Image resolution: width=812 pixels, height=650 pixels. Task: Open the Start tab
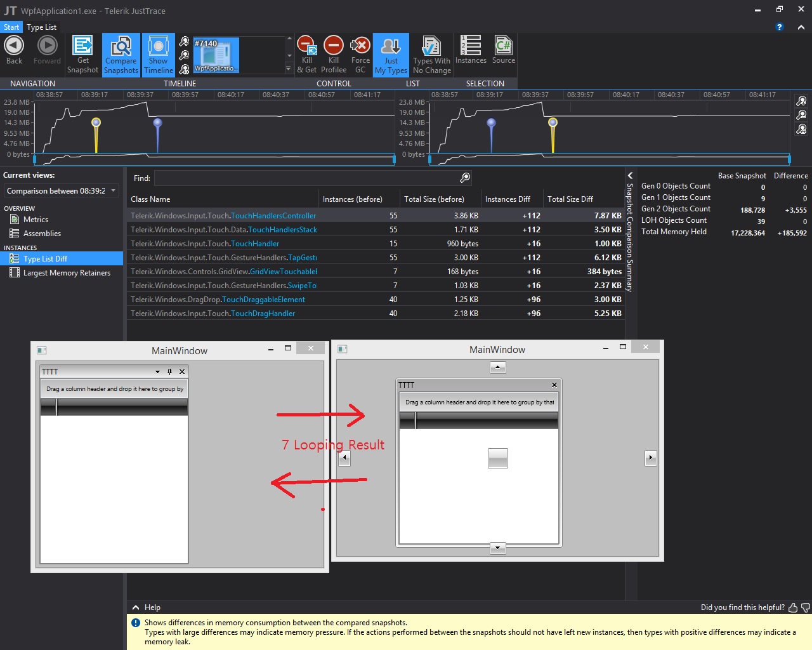click(x=11, y=27)
